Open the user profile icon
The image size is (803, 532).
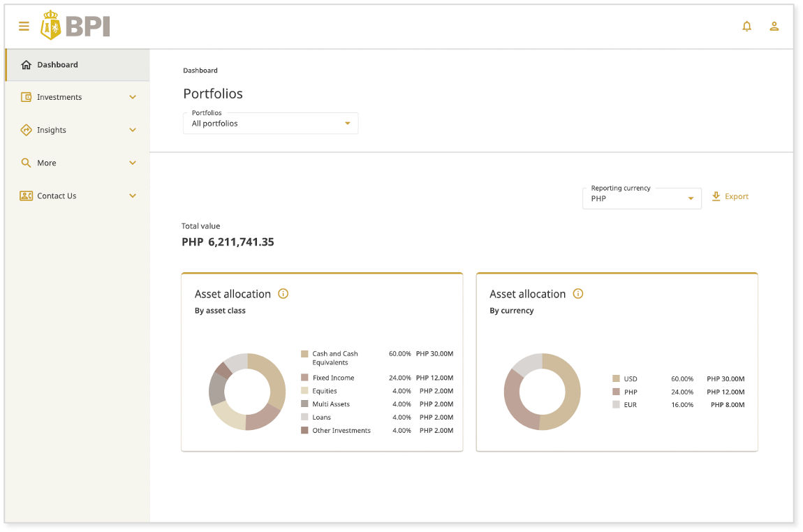click(x=774, y=27)
